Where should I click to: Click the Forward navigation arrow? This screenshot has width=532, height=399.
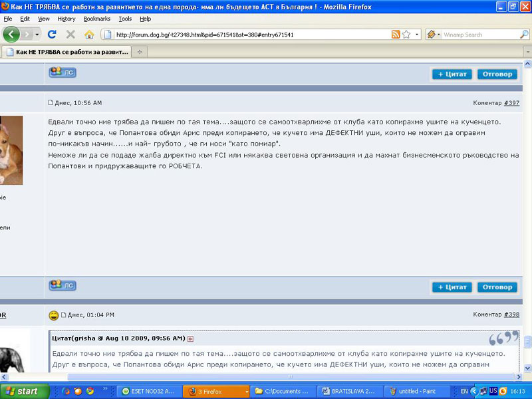coord(27,35)
